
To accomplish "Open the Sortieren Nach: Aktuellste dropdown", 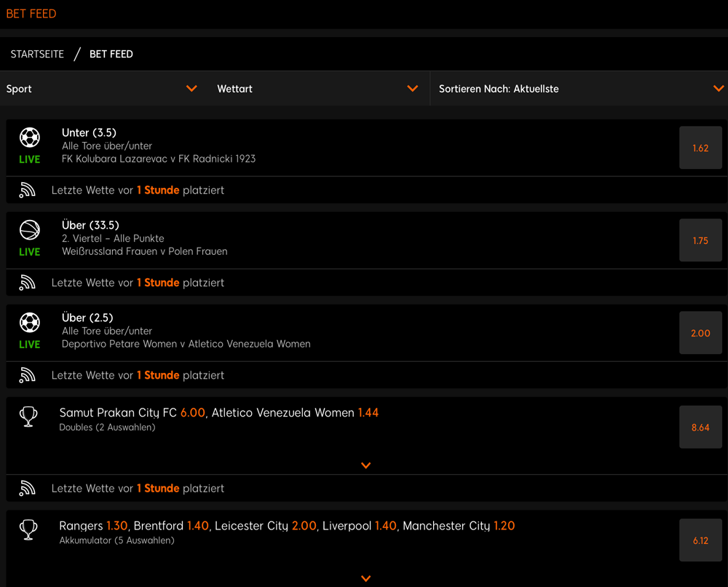I will (x=579, y=89).
